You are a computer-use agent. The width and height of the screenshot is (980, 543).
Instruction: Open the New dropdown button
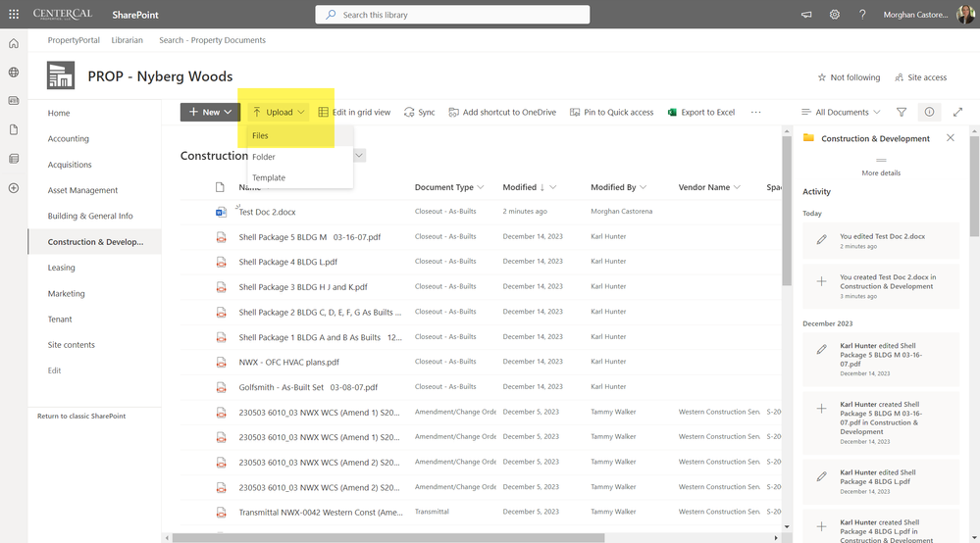pos(210,112)
